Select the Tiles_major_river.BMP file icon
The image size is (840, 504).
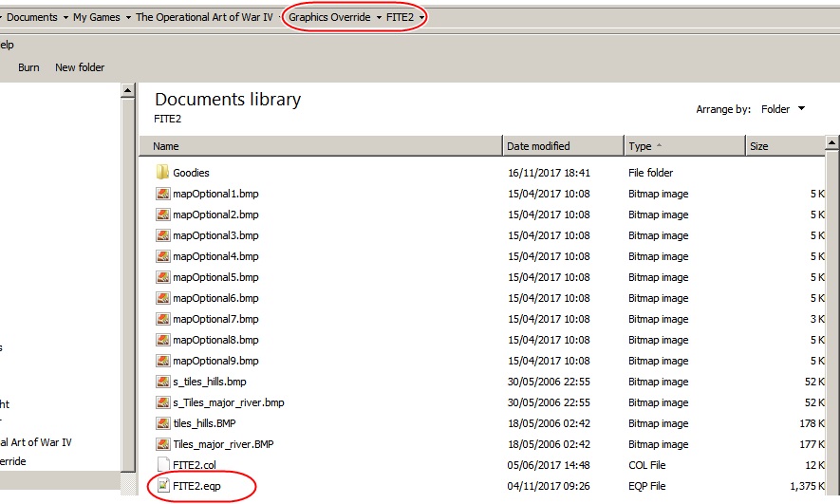tap(163, 444)
